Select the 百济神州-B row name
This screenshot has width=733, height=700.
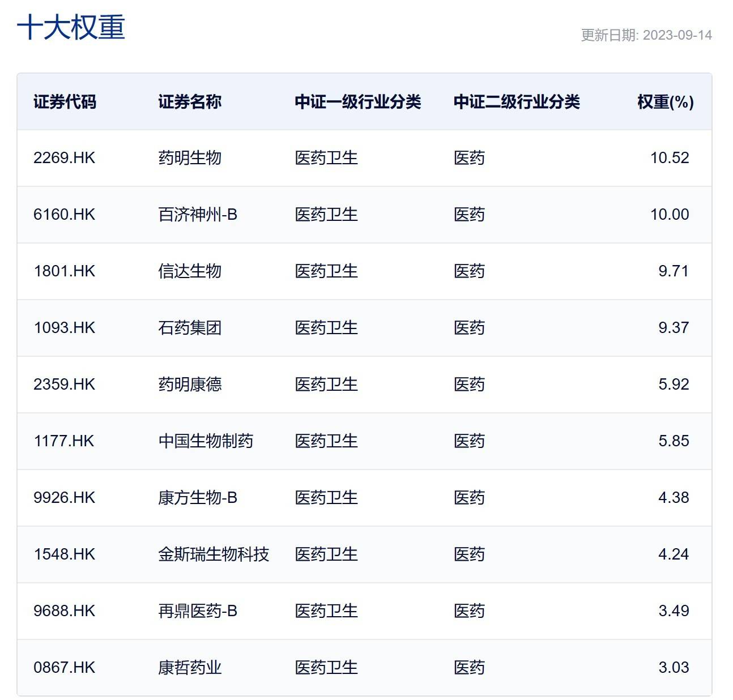[x=197, y=215]
